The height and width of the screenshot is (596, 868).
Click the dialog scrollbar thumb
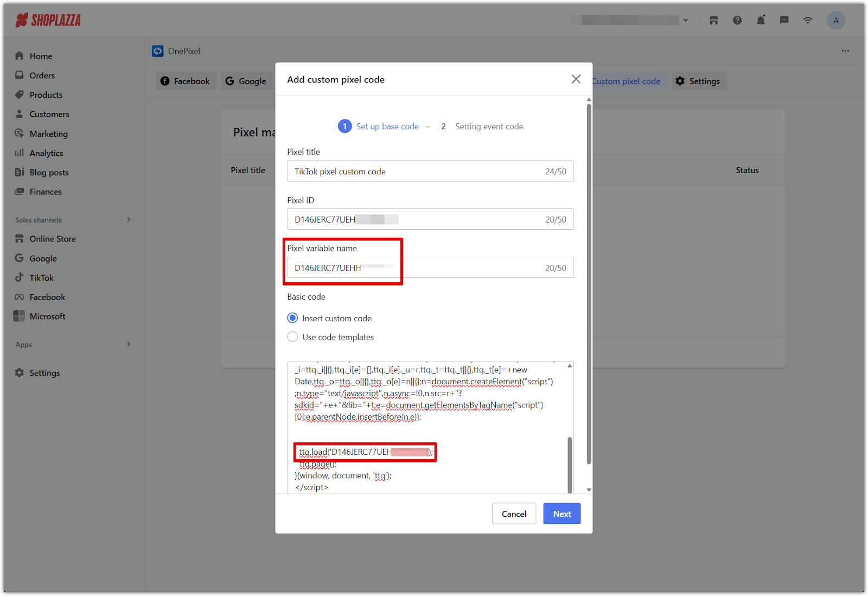[x=589, y=284]
